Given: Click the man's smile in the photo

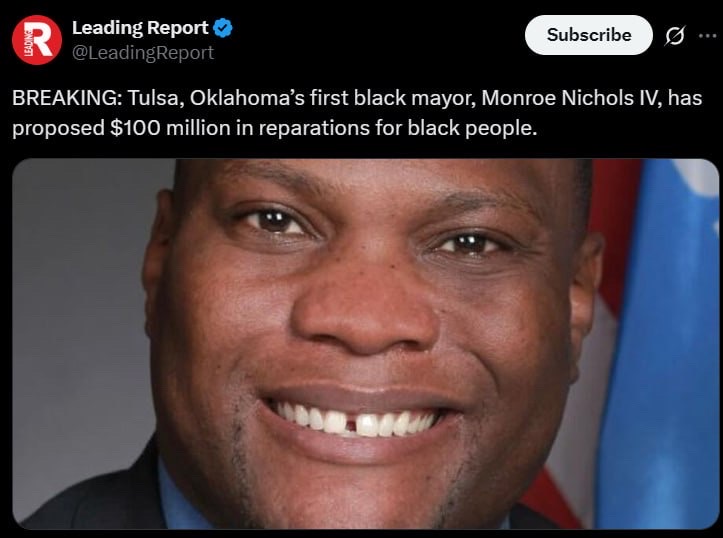Looking at the screenshot, I should pyautogui.click(x=357, y=420).
